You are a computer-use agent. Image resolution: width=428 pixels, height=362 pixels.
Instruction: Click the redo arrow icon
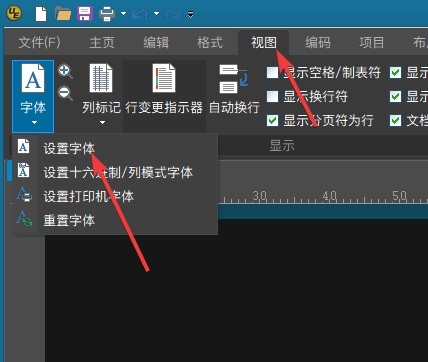coord(173,14)
